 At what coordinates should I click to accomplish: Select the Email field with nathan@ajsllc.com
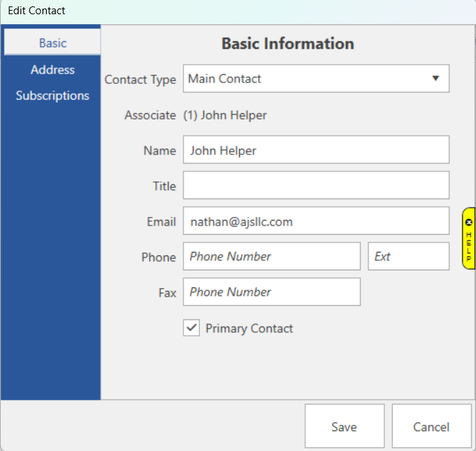[x=316, y=221]
